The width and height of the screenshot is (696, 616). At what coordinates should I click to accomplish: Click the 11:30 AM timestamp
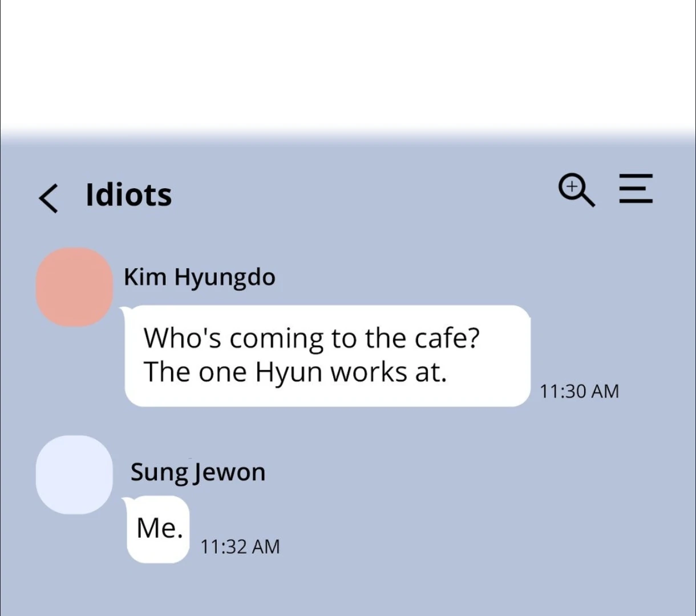pos(578,391)
